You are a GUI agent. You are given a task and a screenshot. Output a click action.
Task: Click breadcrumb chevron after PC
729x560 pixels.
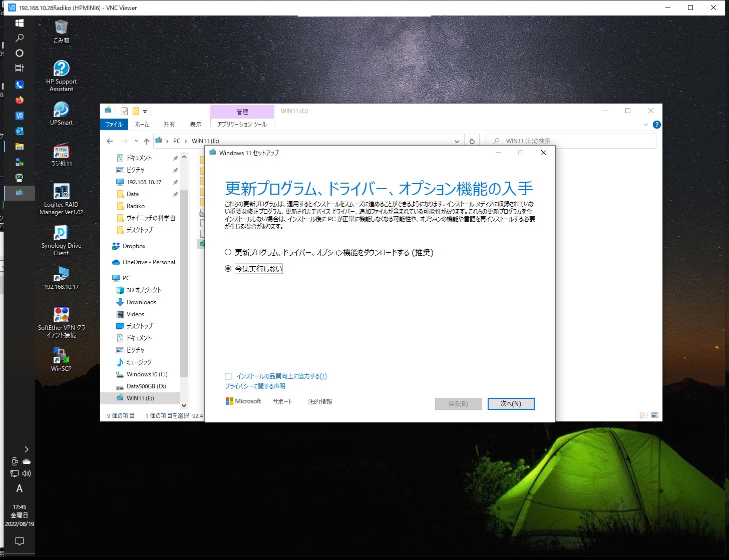pos(186,141)
